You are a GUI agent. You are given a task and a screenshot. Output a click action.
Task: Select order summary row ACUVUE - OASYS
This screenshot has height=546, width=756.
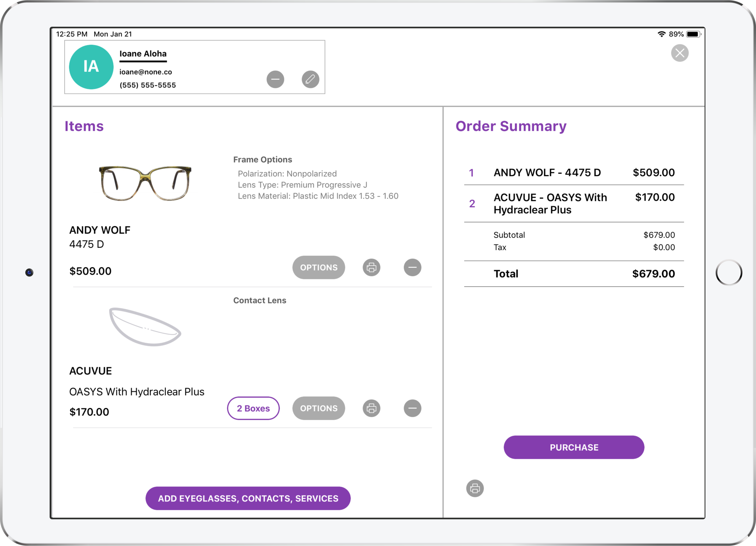coord(574,204)
